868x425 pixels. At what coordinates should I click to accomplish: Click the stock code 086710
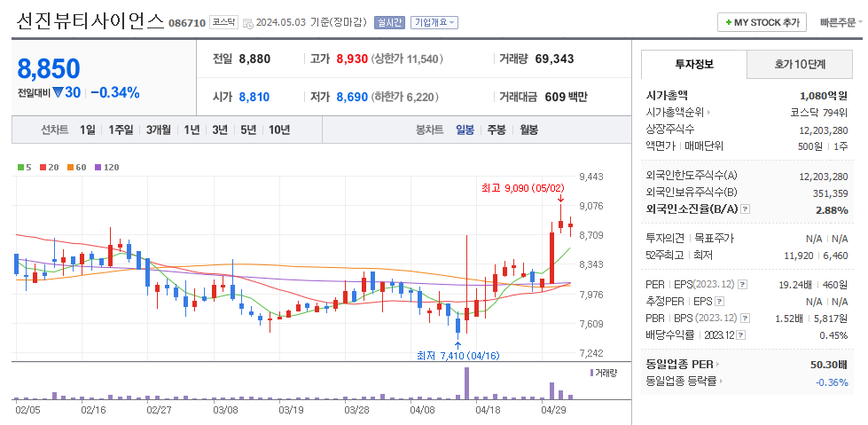pos(186,23)
